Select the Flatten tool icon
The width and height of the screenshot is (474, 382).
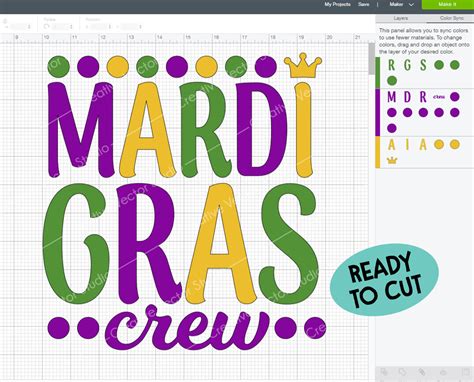[443, 372]
